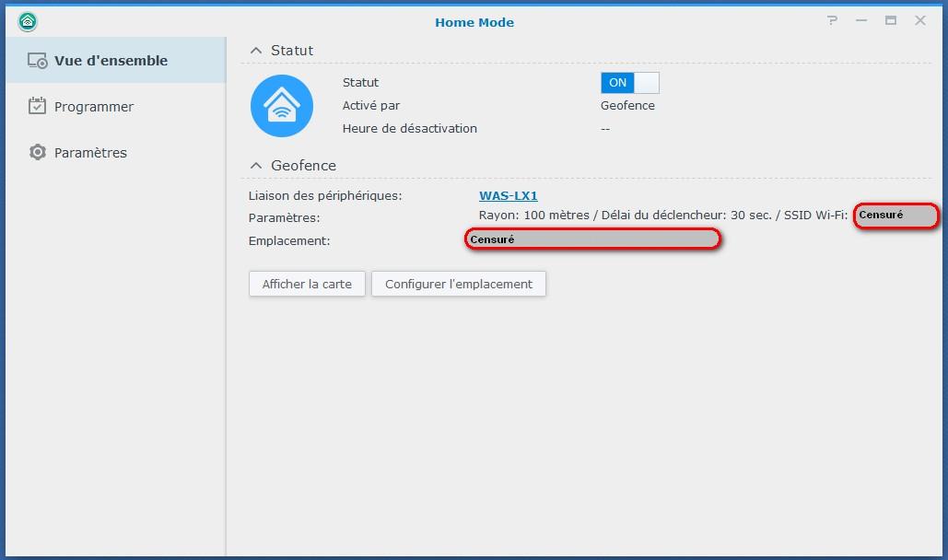Click Configurer l'emplacement button
Image resolution: width=948 pixels, height=560 pixels.
click(458, 284)
